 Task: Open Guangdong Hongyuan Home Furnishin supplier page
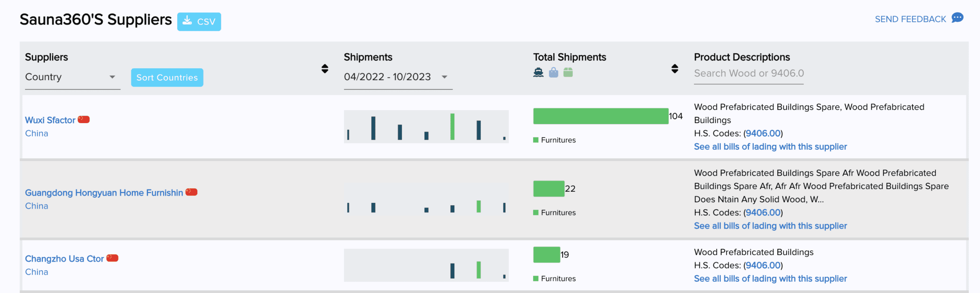tap(104, 193)
